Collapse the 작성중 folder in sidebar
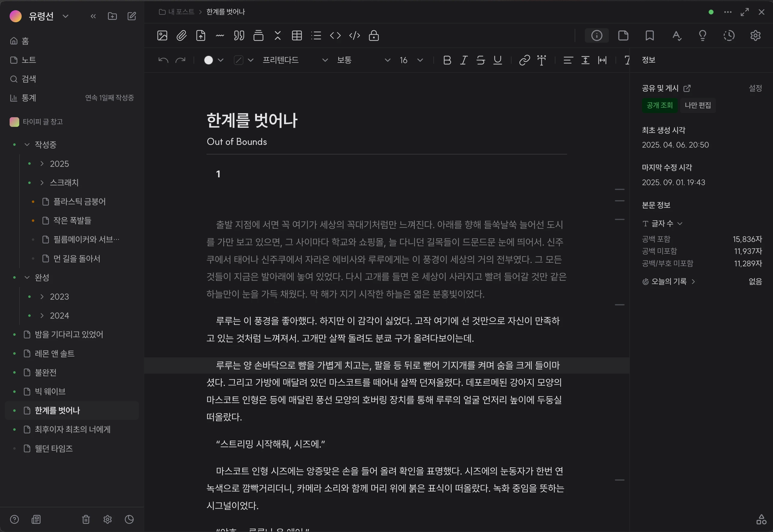The height and width of the screenshot is (532, 773). 27,144
